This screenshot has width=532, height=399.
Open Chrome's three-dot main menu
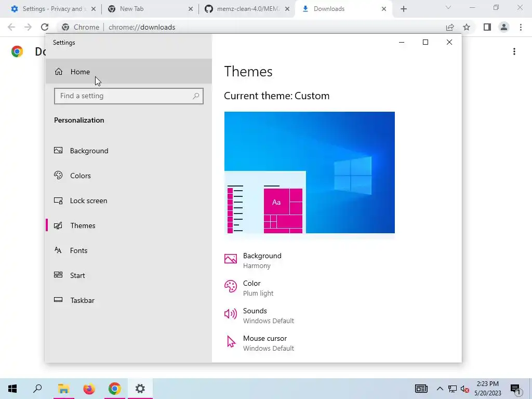point(521,27)
